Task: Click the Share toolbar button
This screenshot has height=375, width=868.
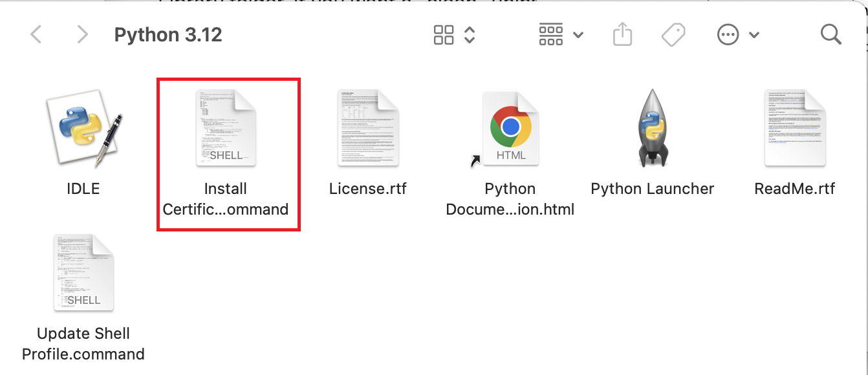Action: [622, 35]
